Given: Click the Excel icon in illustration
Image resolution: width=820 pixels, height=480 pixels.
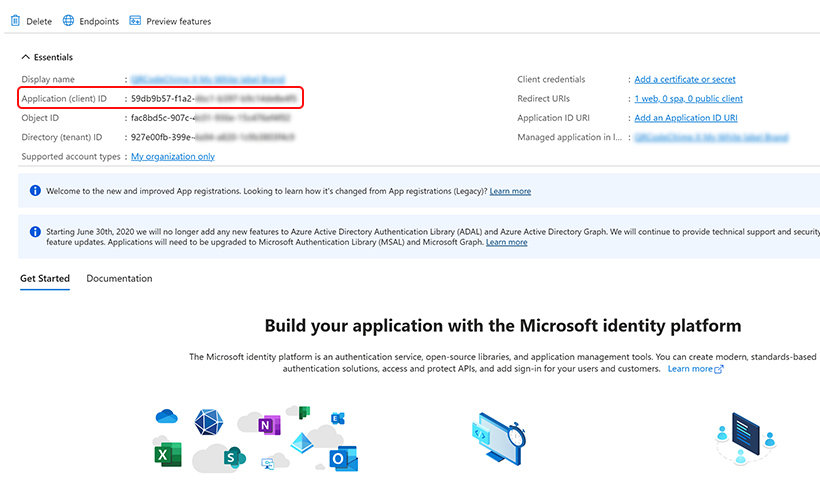Looking at the screenshot, I should [168, 454].
